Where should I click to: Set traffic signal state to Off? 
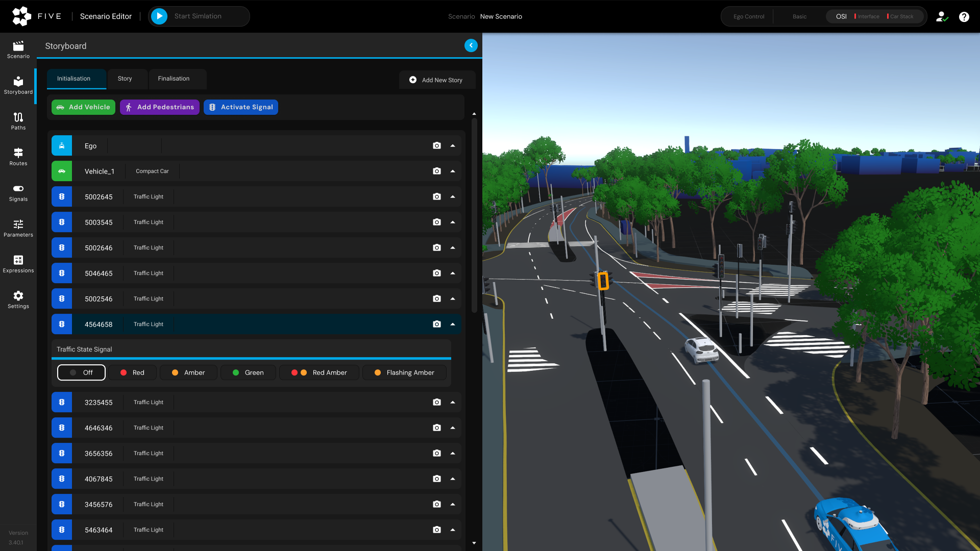point(81,372)
